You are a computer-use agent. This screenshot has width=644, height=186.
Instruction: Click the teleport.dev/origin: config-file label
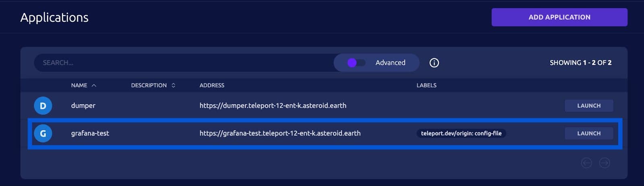[461, 133]
